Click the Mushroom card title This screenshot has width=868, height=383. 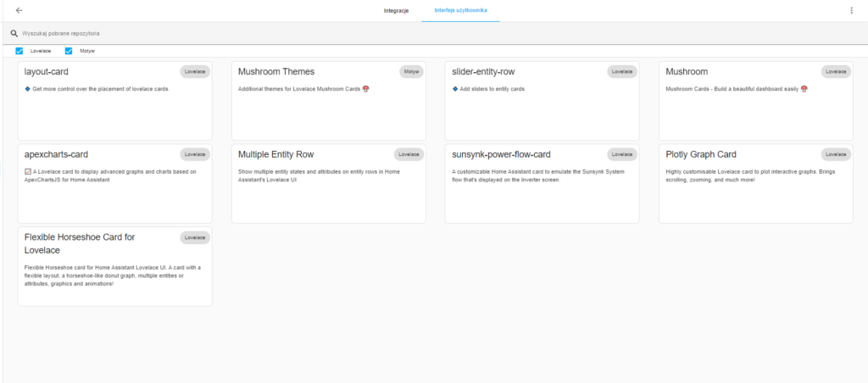tap(687, 72)
